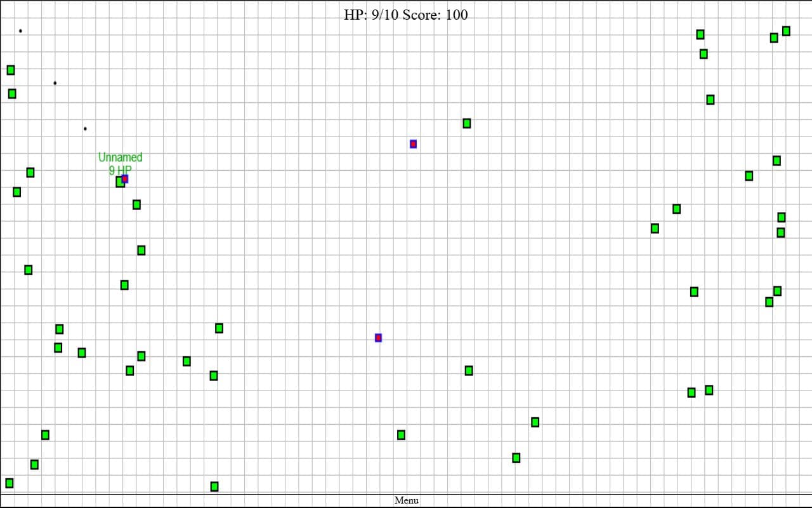812x508 pixels.
Task: Click the red-blue square touching the Unnamed player
Action: [x=125, y=178]
